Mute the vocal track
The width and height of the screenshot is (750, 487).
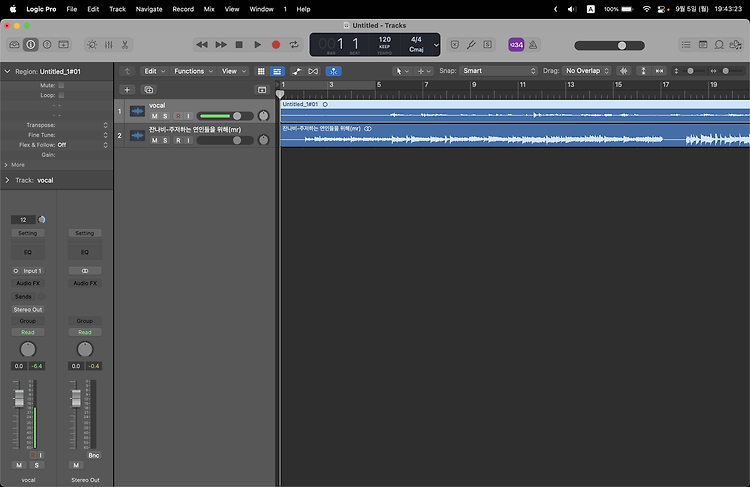pos(154,116)
